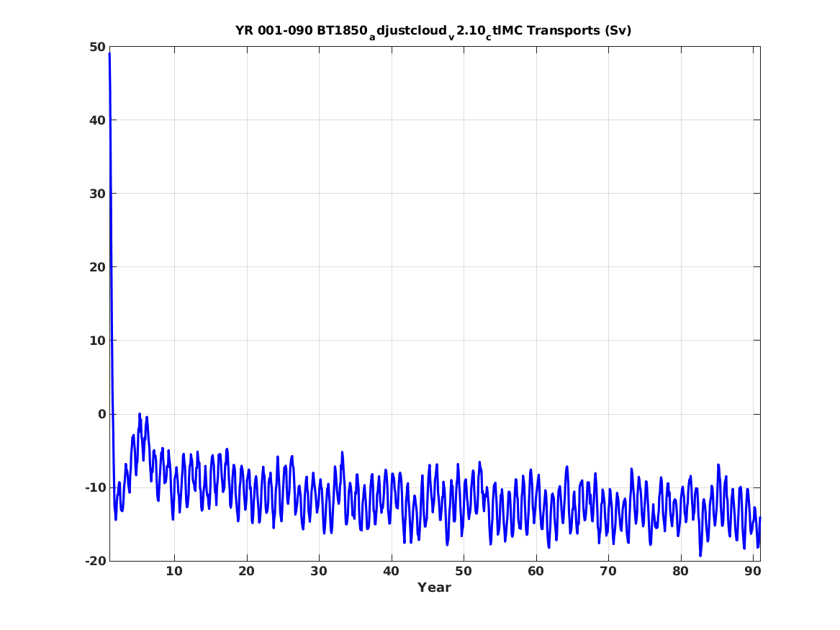
Task: Click y-axis tick label '50'
Action: pyautogui.click(x=97, y=47)
